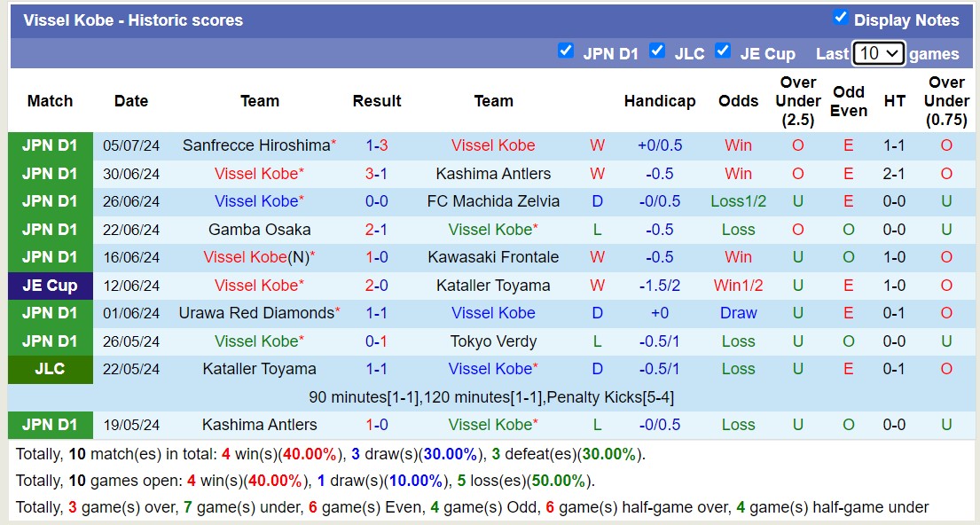This screenshot has width=980, height=525.
Task: Click Tokyo Verdy team name
Action: pyautogui.click(x=493, y=341)
